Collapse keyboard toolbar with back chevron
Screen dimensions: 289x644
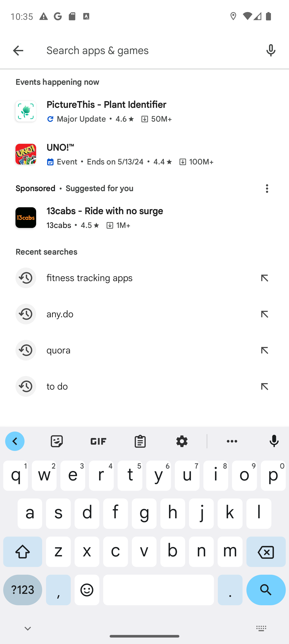click(15, 441)
